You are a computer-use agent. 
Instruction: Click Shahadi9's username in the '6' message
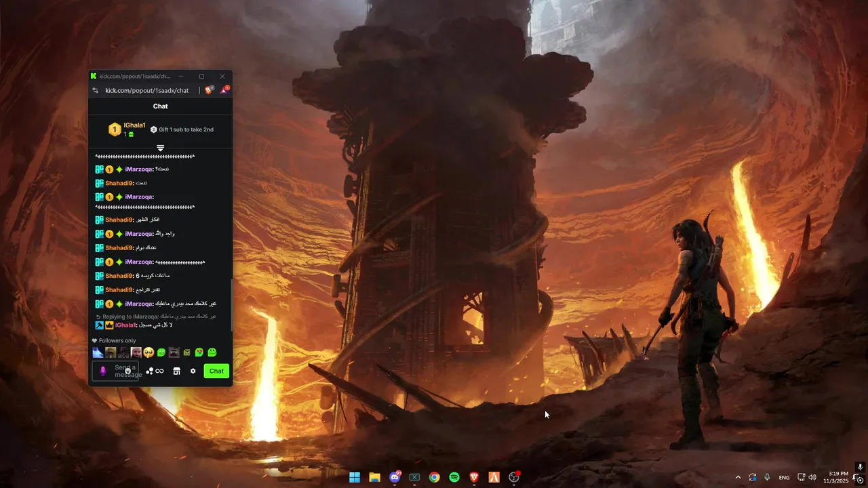click(x=119, y=276)
